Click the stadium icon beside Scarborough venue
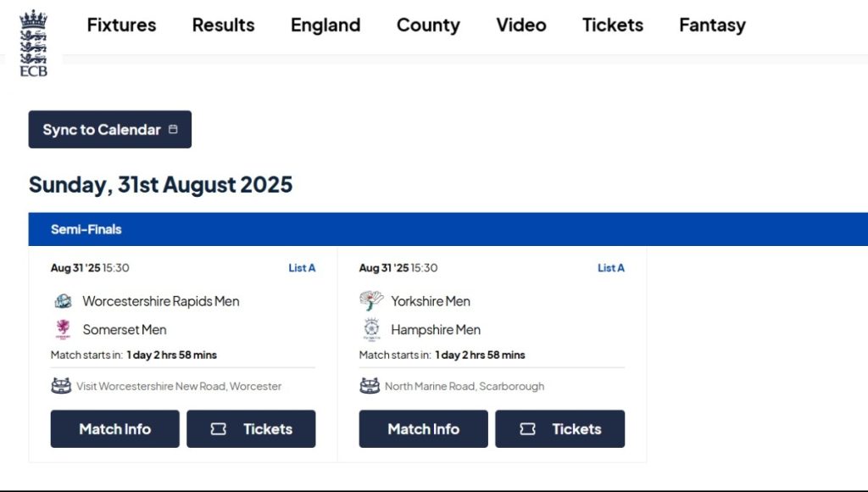The image size is (868, 492). pyautogui.click(x=370, y=386)
